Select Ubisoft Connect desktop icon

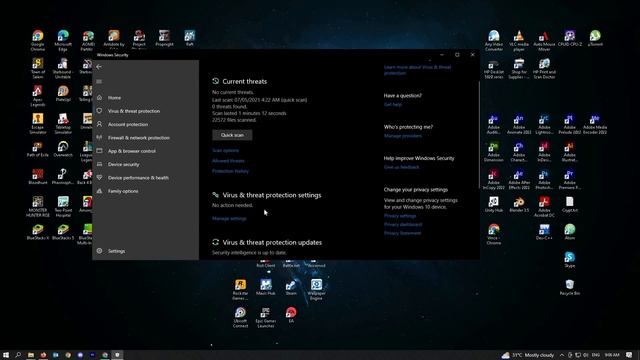240,318
